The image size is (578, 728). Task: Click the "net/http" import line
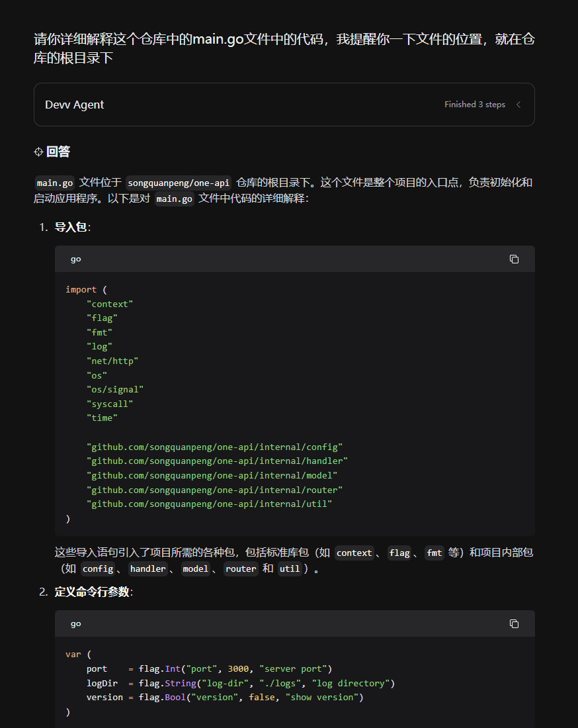pyautogui.click(x=112, y=361)
